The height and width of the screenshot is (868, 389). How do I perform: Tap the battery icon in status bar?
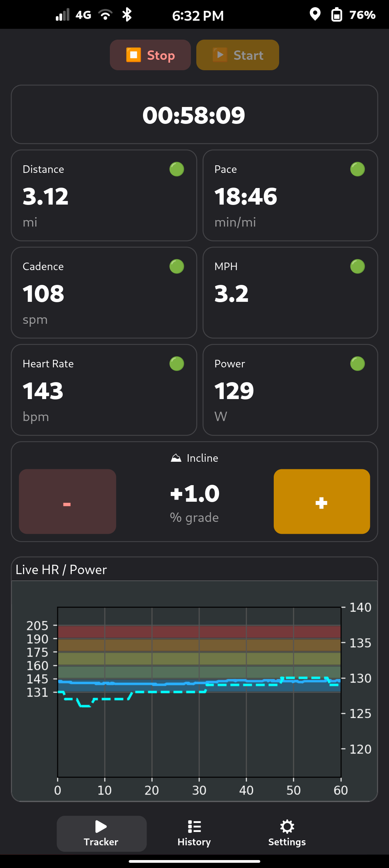[336, 15]
